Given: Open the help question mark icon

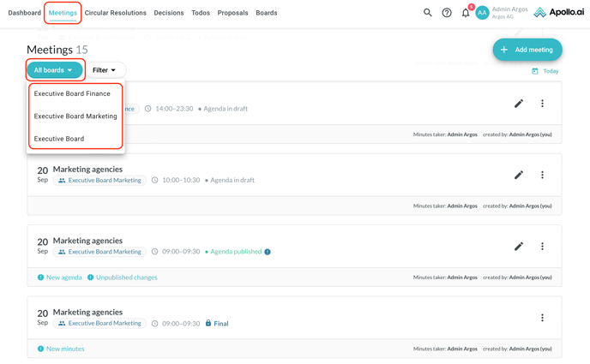Looking at the screenshot, I should [x=447, y=13].
